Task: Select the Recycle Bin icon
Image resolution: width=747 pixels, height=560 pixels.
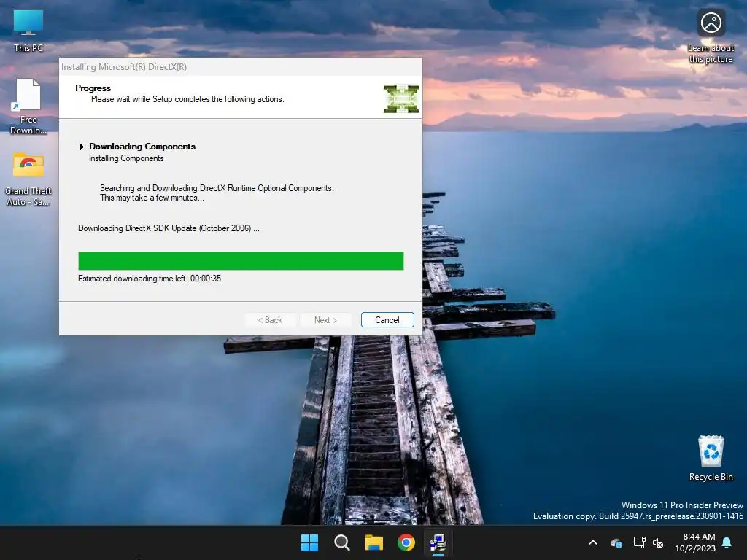Action: coord(711,458)
